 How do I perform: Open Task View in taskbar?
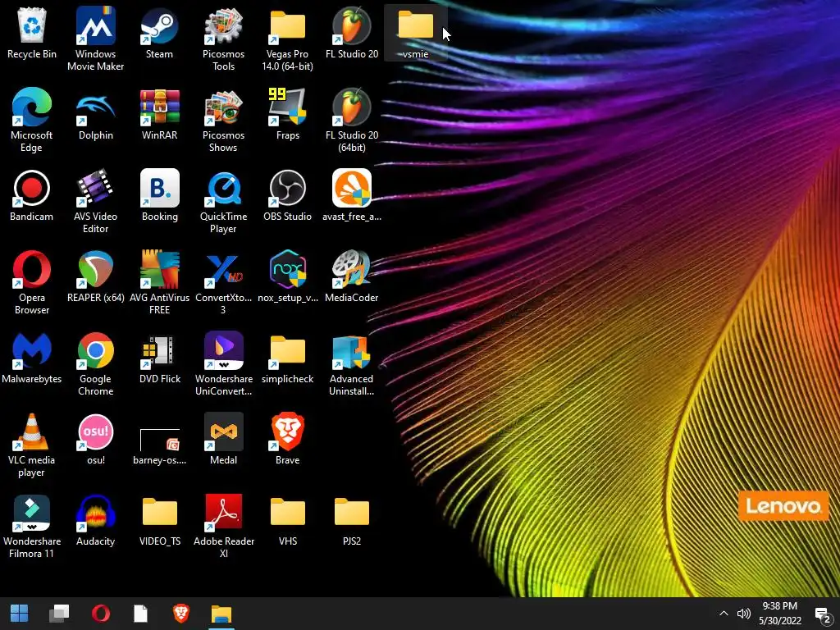point(59,614)
